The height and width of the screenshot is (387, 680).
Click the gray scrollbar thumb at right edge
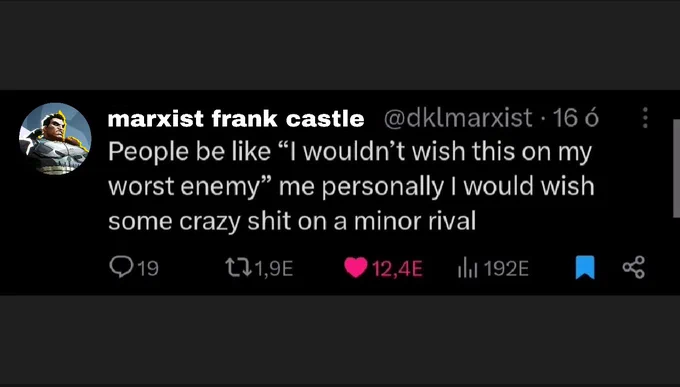click(x=676, y=168)
